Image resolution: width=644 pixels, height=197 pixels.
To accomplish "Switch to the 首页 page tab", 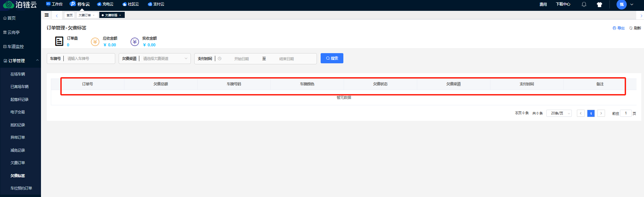I will (69, 15).
